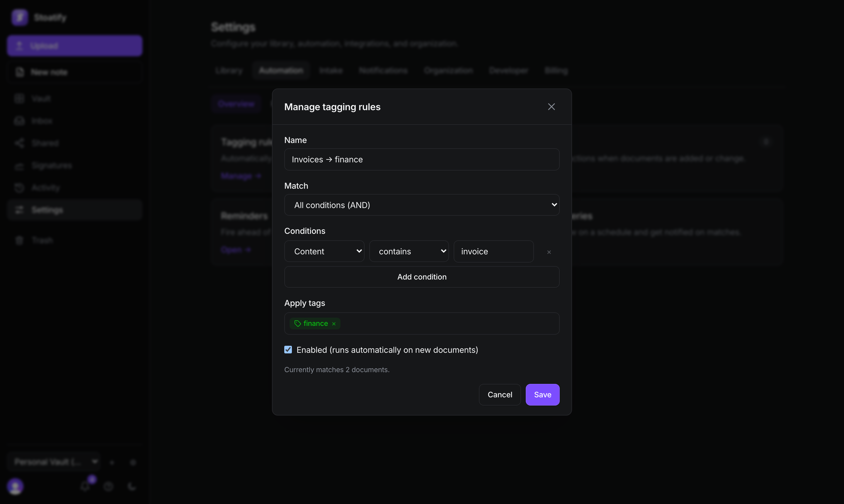Open the contains operator dropdown

coord(409,251)
